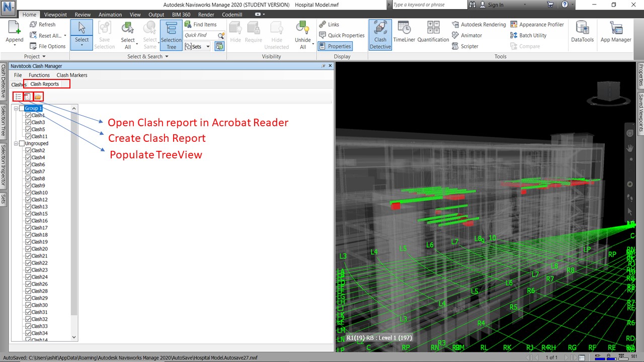Select the Pan hand tool in navigation bar
The width and height of the screenshot is (644, 362).
point(629,148)
